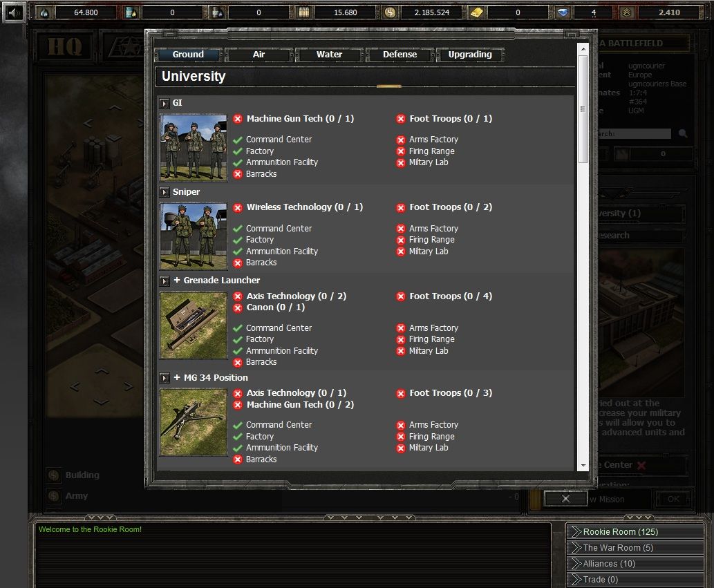
Task: Expand the GI unit section arrow
Action: (165, 102)
